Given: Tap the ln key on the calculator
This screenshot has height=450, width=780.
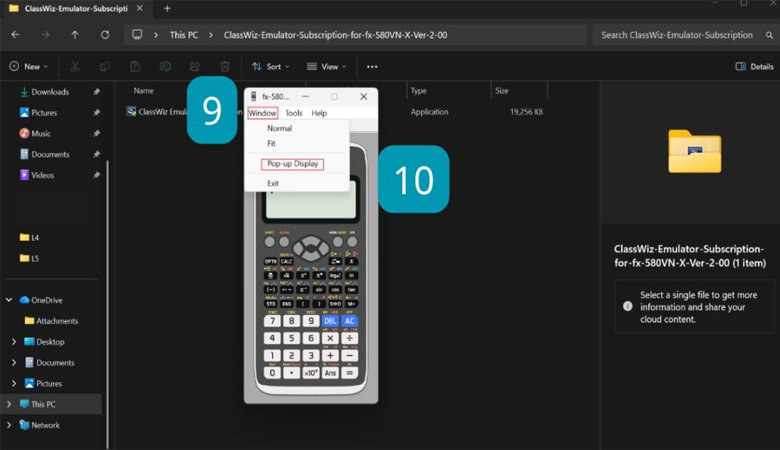Looking at the screenshot, I should [x=351, y=275].
